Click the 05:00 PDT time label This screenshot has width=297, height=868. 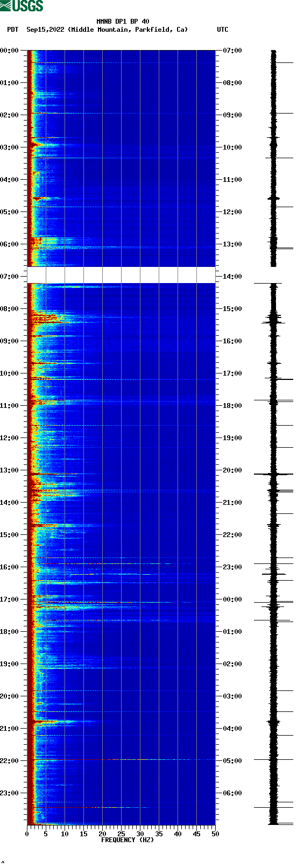(10, 212)
